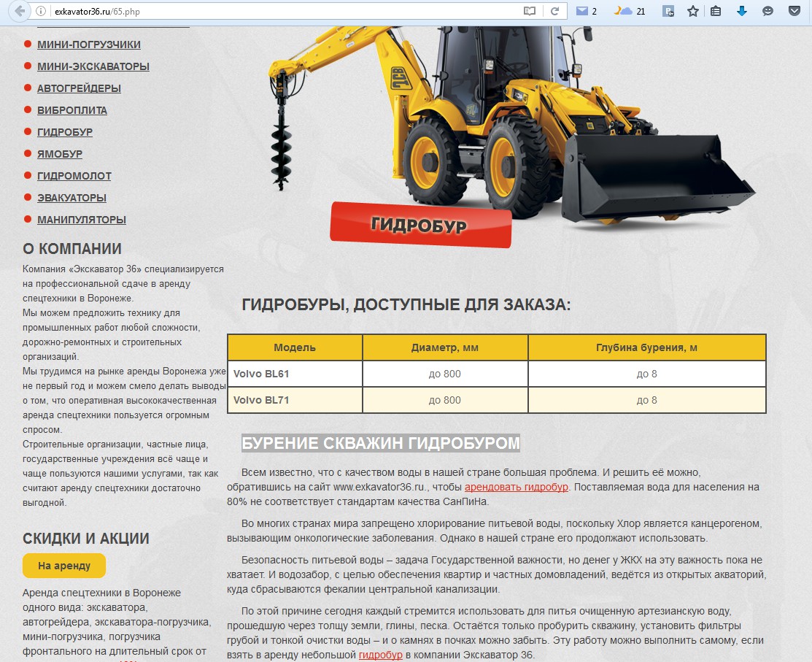812x662 pixels.
Task: Go to the АВТОГРЕЙДЕРЫ section
Action: [79, 88]
